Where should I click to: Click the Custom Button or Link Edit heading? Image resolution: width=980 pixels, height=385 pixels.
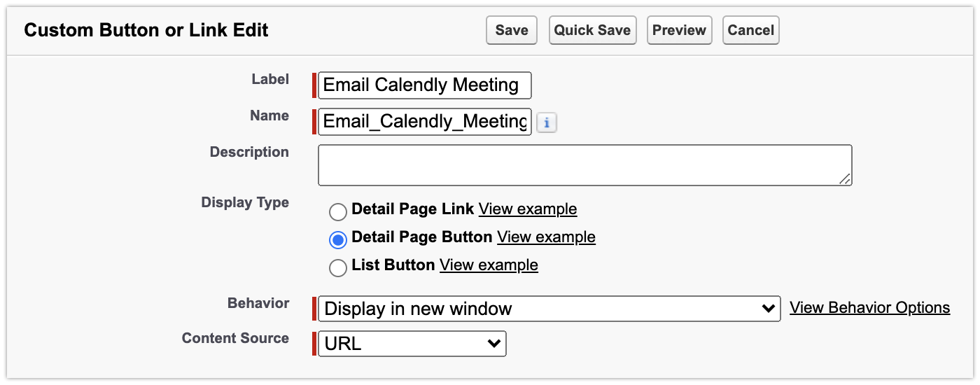[x=146, y=31]
